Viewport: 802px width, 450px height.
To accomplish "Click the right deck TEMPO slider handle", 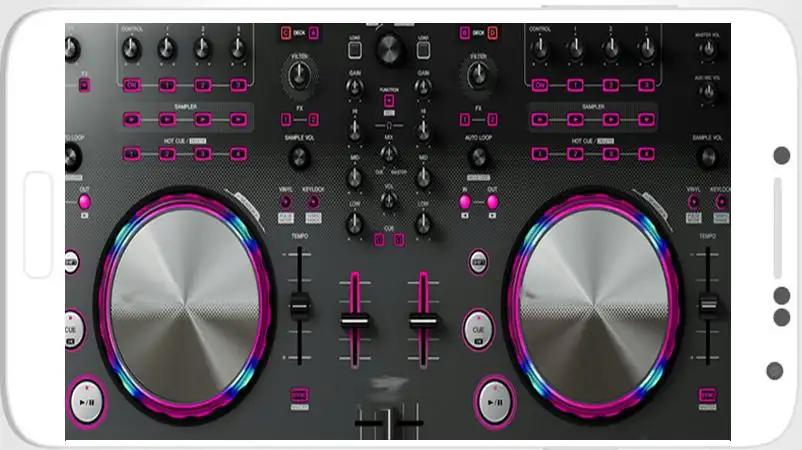I will click(708, 305).
